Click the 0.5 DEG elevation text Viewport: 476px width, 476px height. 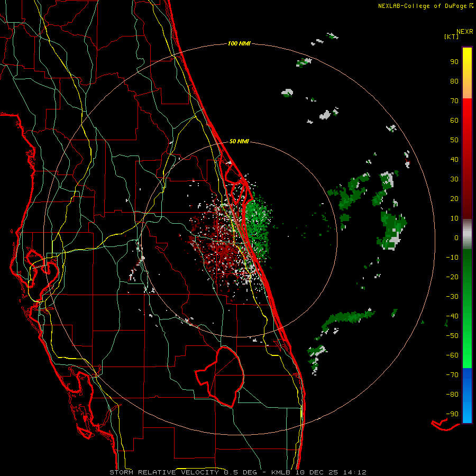tap(240, 472)
